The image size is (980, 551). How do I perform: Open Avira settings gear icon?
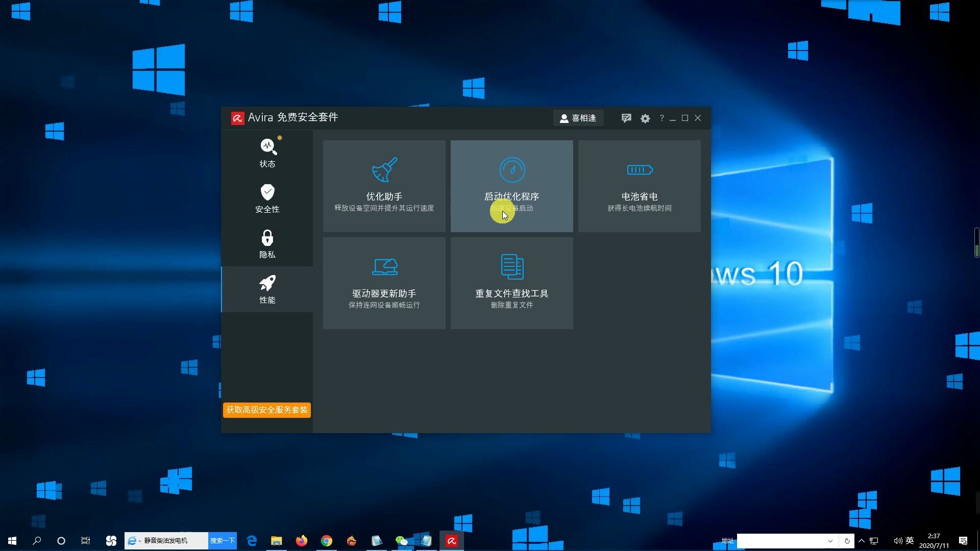(x=645, y=118)
